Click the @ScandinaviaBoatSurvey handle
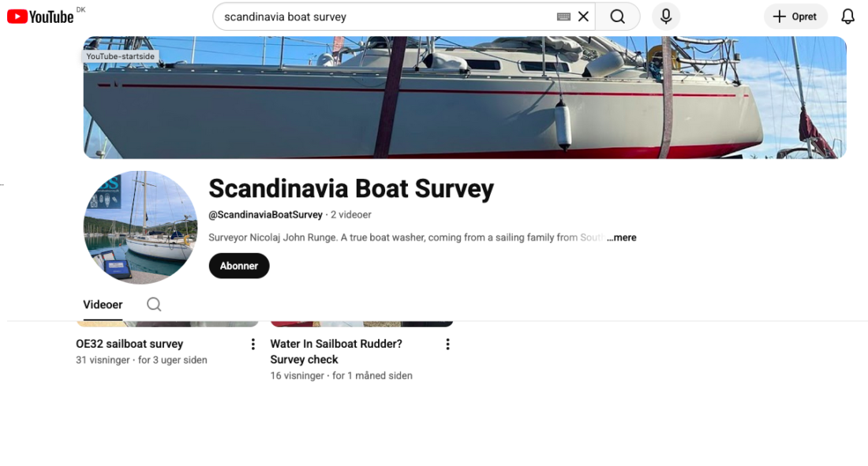868x466 pixels. coord(265,214)
